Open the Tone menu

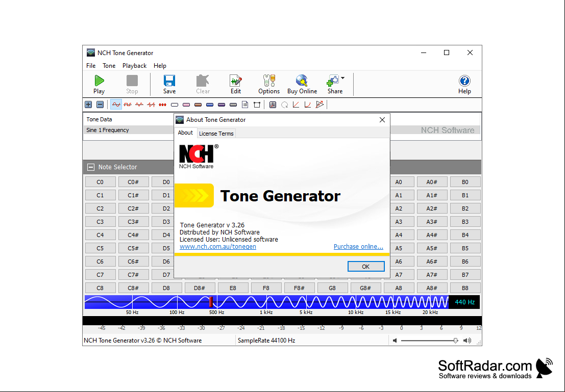[x=109, y=66]
